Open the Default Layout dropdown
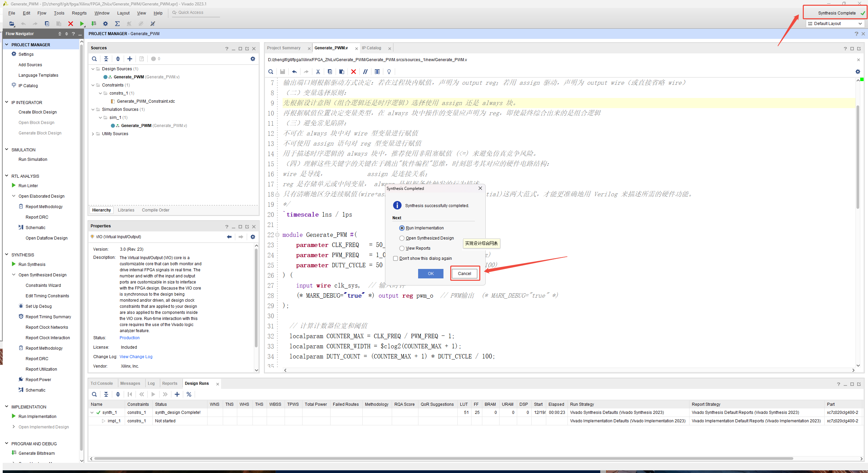868x473 pixels. tap(835, 24)
